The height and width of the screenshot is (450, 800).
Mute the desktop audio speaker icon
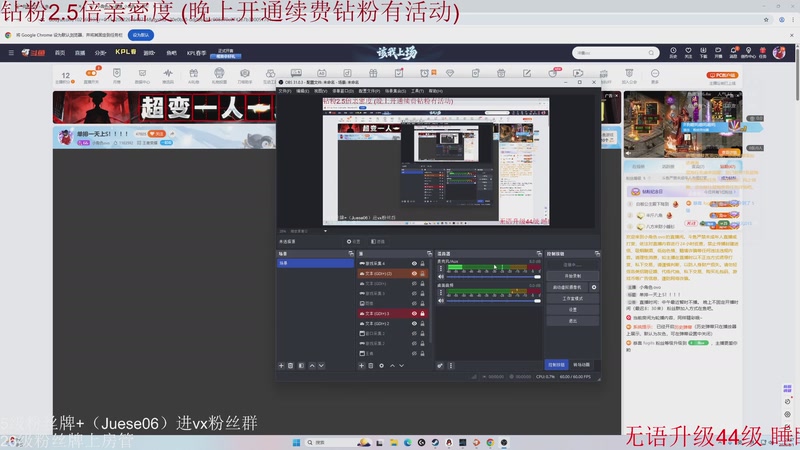441,301
